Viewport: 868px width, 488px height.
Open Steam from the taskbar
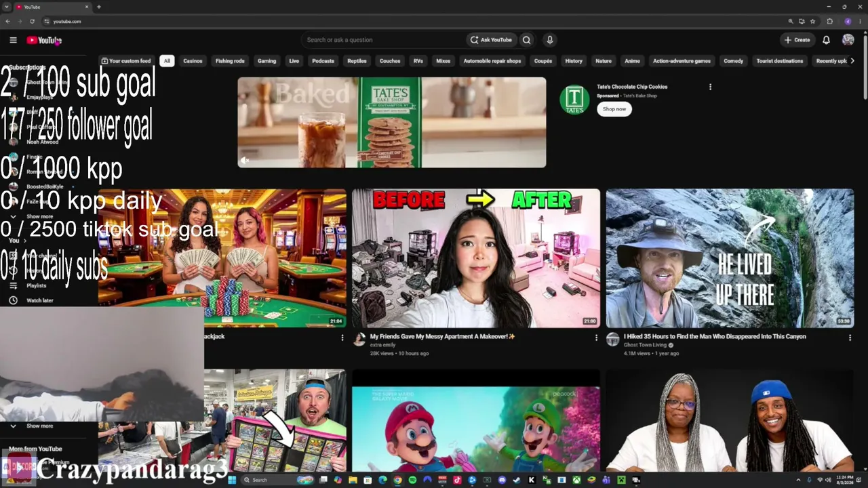click(517, 480)
